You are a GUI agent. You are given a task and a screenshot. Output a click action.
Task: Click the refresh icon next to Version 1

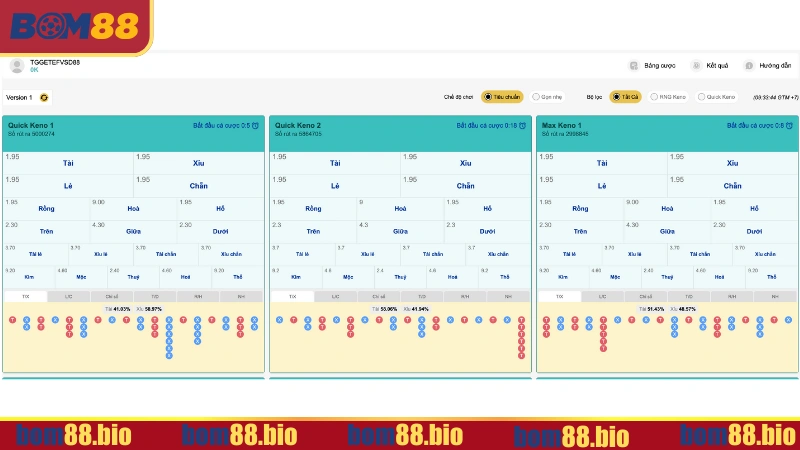[x=44, y=97]
